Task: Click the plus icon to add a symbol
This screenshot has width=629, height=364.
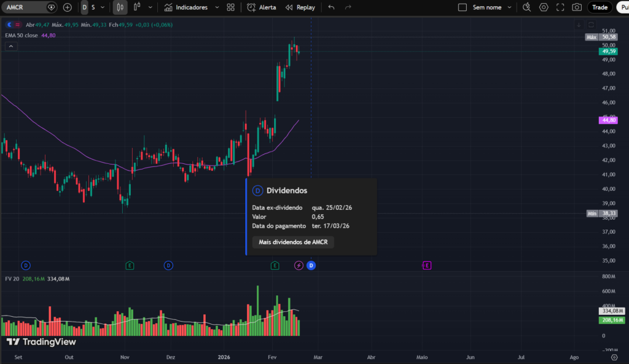Action: (67, 7)
